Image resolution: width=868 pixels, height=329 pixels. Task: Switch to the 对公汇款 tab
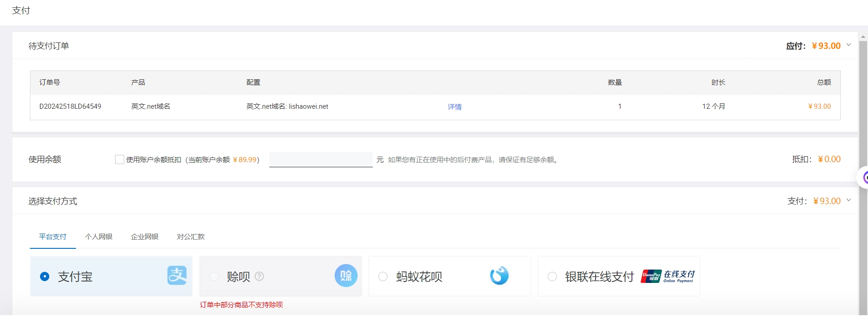pos(191,236)
